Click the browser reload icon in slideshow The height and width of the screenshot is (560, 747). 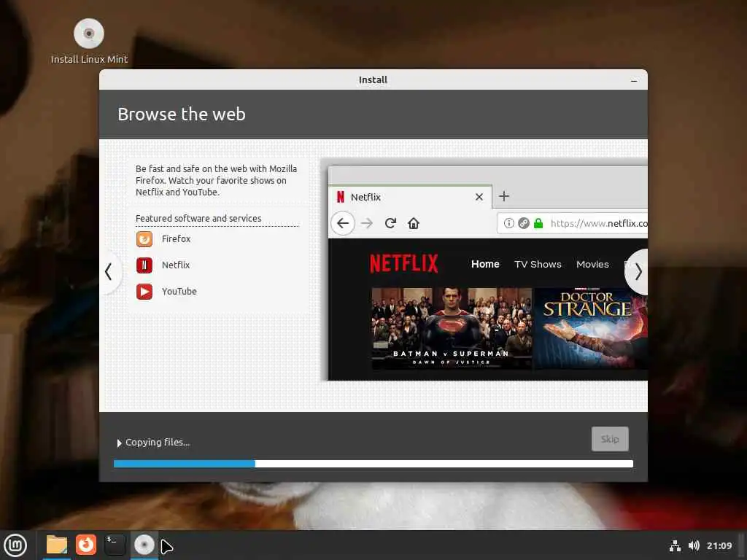(391, 223)
